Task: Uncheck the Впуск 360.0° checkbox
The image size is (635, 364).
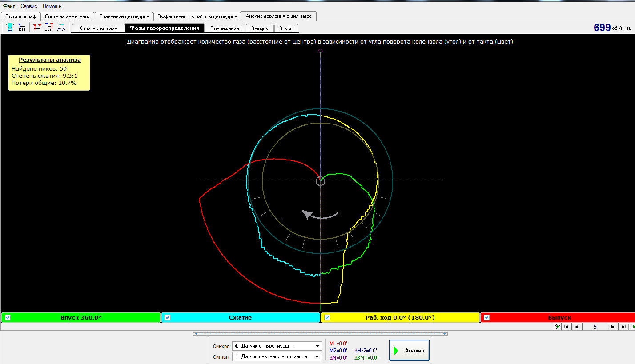Action: pos(8,317)
